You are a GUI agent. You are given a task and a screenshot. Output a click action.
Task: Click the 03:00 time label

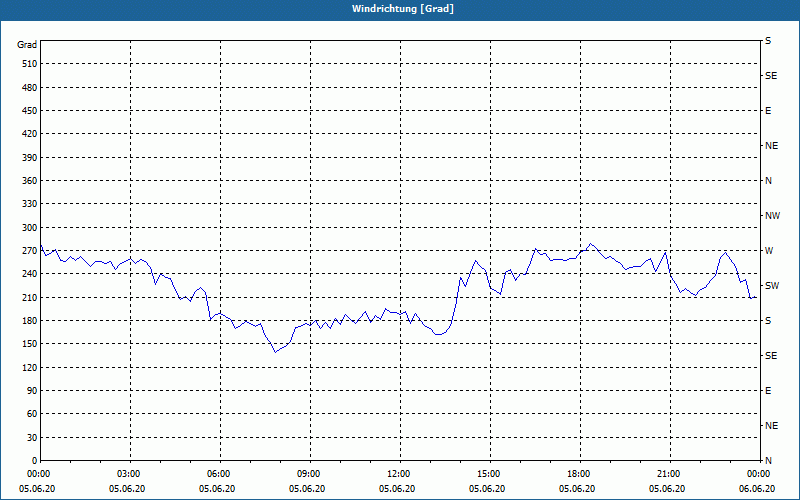click(x=130, y=474)
